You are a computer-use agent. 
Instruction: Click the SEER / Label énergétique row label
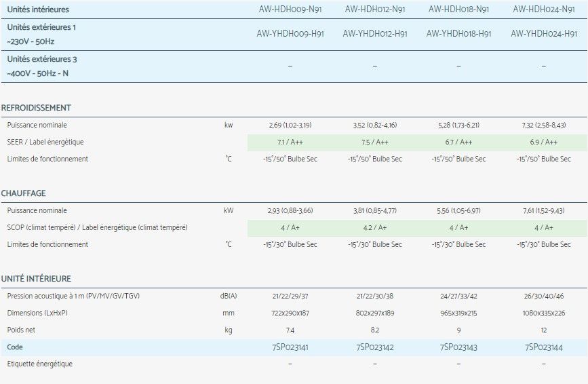click(46, 142)
